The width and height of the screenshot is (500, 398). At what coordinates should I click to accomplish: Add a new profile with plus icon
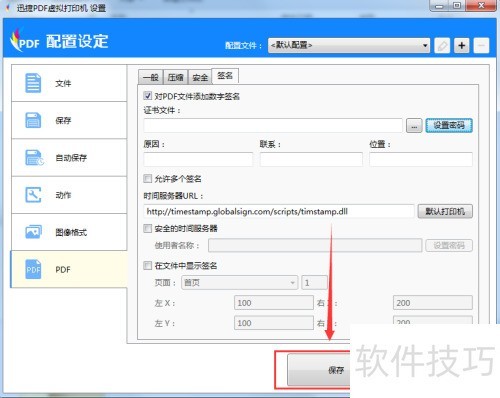tap(462, 45)
